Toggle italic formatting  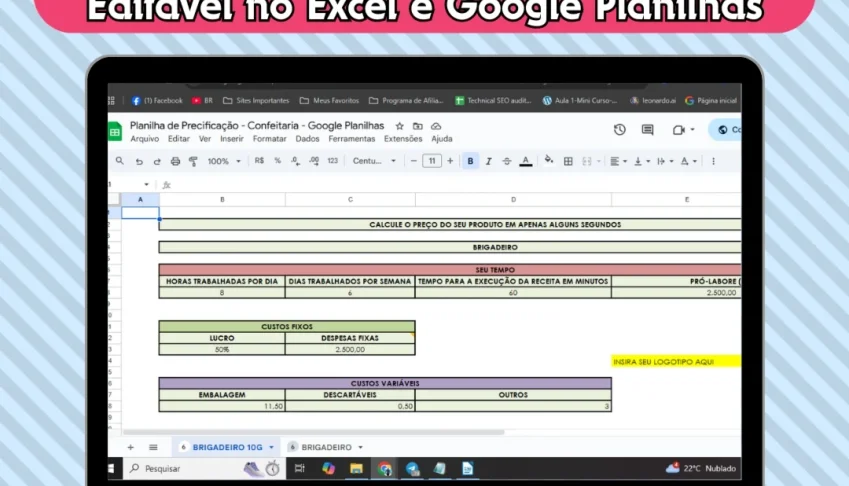tap(488, 161)
